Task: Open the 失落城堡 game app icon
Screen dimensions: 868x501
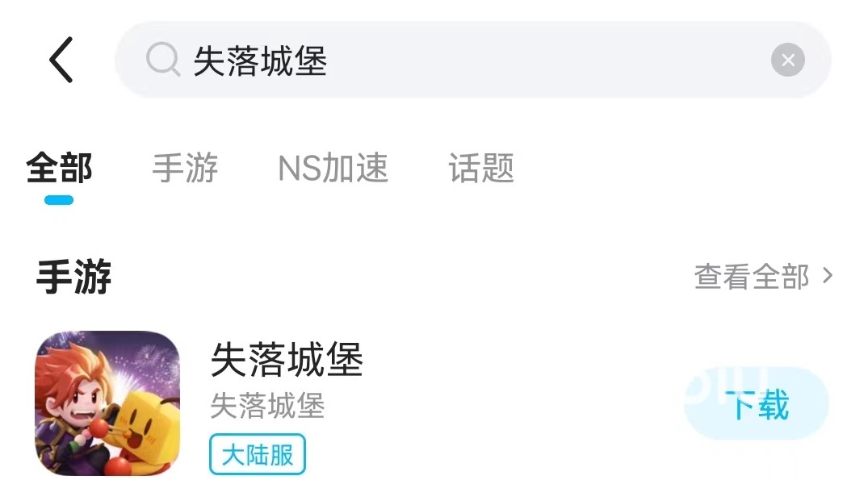Action: (107, 403)
